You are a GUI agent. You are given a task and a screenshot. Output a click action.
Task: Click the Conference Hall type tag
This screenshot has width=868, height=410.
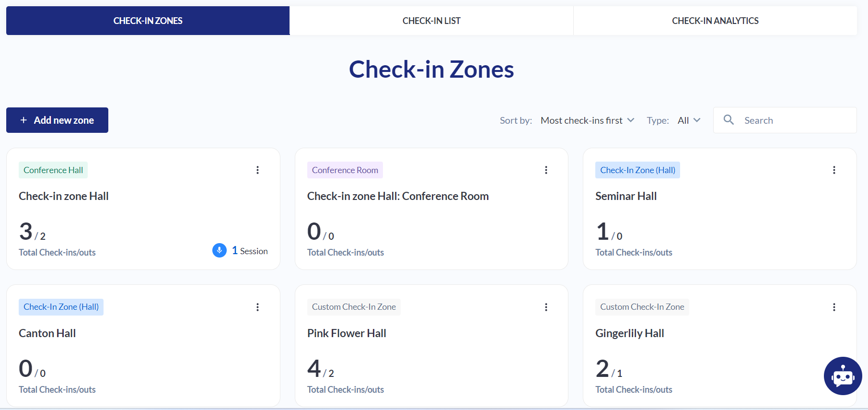53,170
